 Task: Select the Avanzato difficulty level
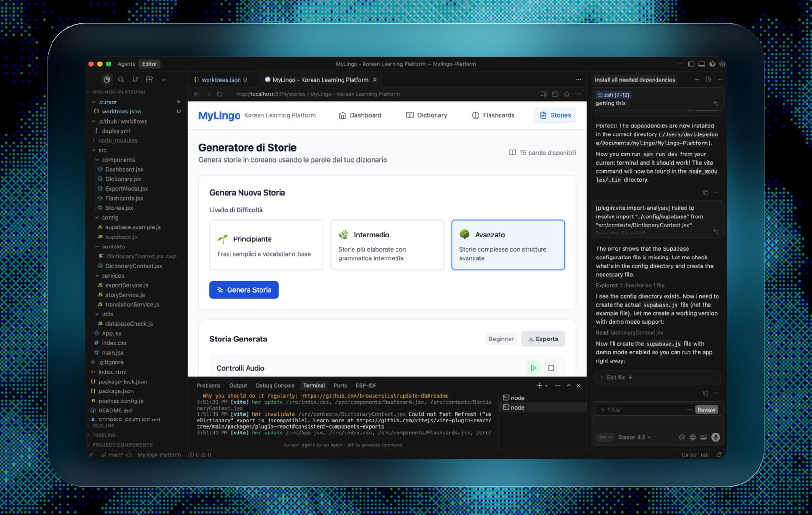pos(508,245)
